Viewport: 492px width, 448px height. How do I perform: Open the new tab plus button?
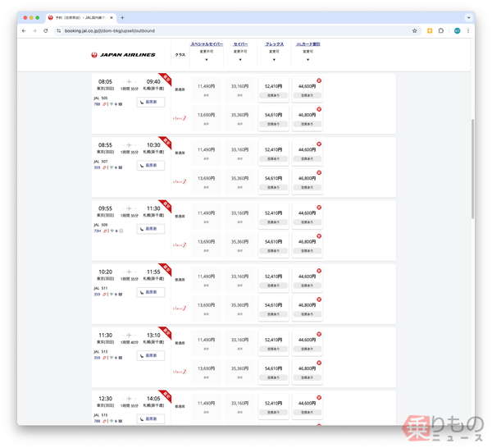pyautogui.click(x=122, y=17)
